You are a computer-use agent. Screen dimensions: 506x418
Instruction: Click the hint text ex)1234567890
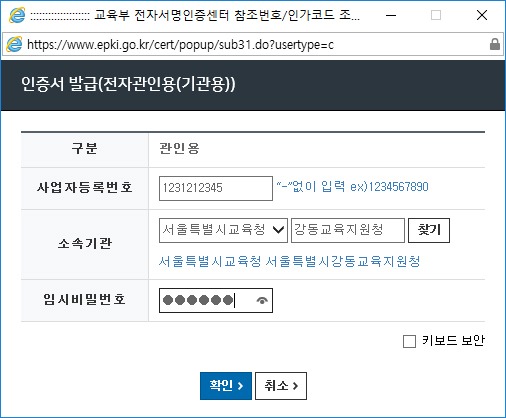coord(389,187)
